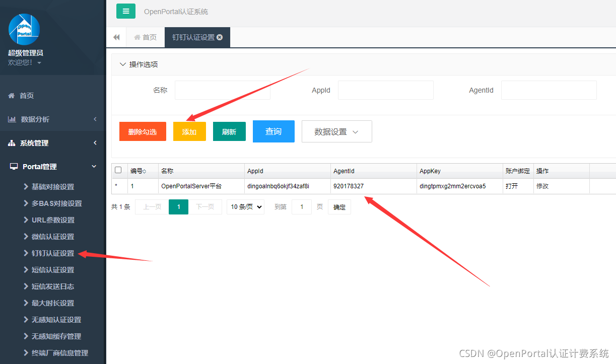
Task: Click the home icon beside sidebar 首页
Action: click(x=12, y=96)
